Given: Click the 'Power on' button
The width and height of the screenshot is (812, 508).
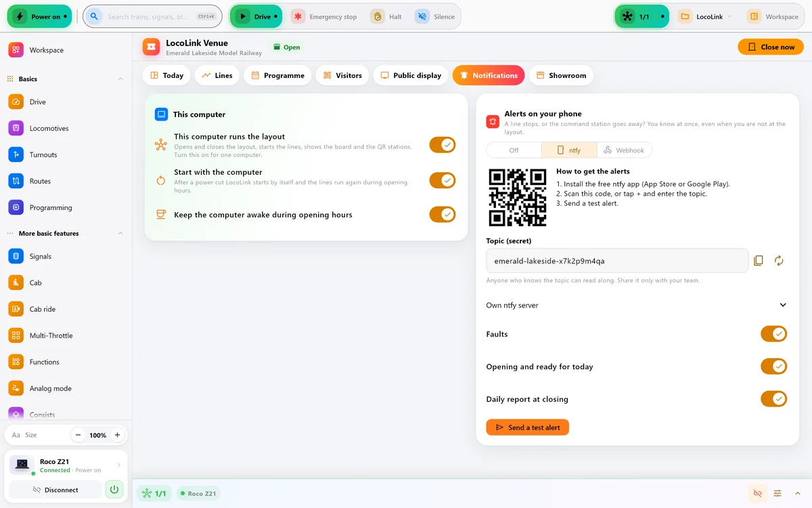Looking at the screenshot, I should tap(39, 17).
